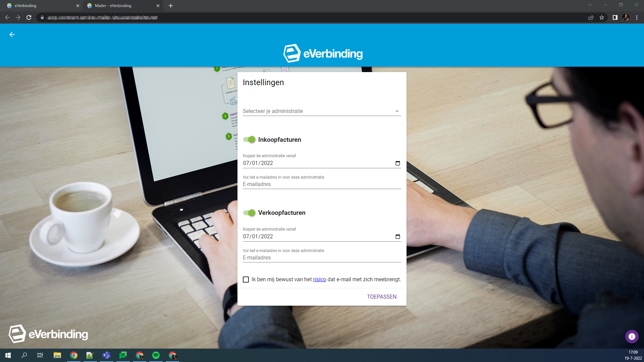Screen dimensions: 644x362
Task: Open File Explorer from the taskbar
Action: 57,355
